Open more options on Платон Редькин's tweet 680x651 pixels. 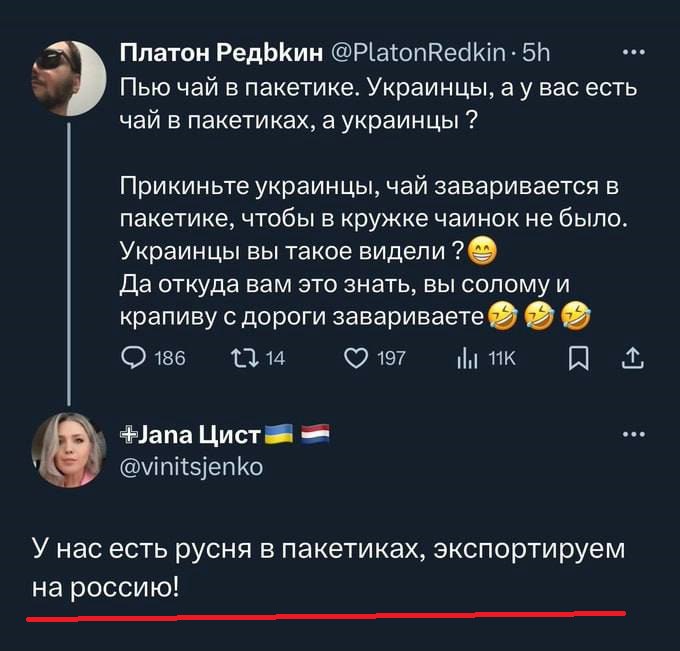[x=632, y=52]
